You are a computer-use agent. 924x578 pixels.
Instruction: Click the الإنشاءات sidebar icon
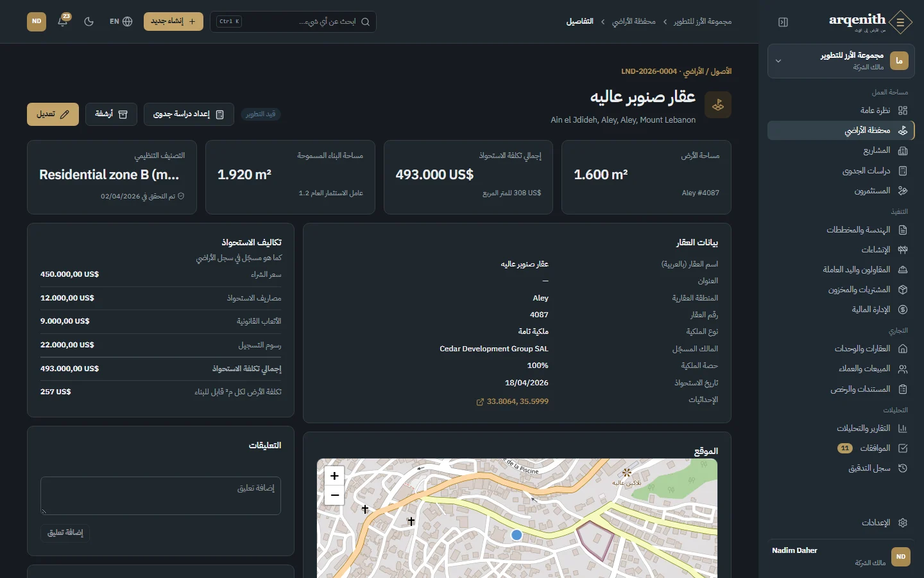903,250
